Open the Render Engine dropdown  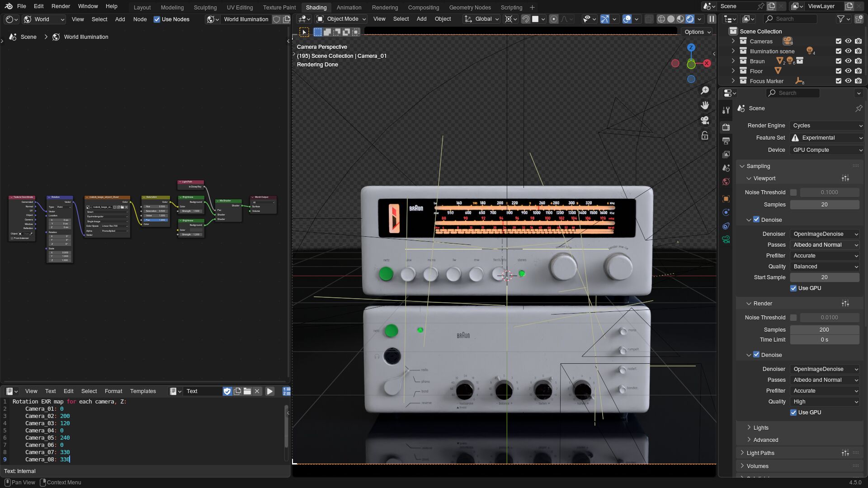826,126
